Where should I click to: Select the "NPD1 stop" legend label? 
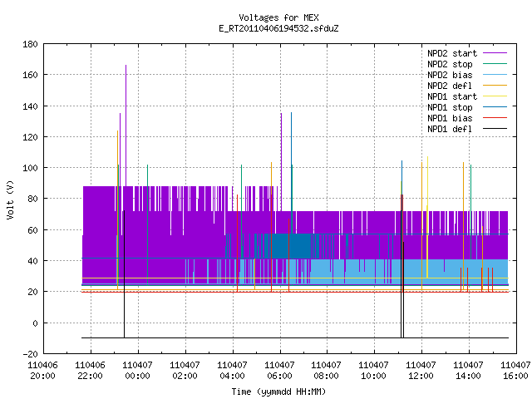pyautogui.click(x=450, y=107)
